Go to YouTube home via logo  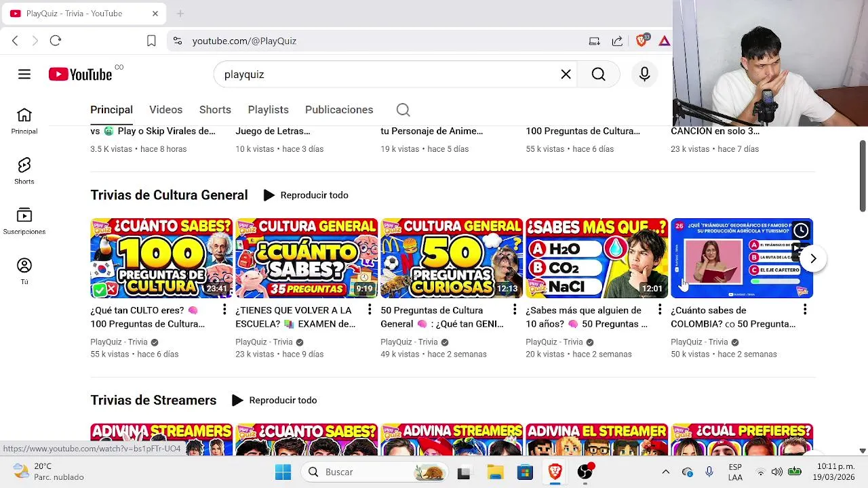(x=80, y=75)
